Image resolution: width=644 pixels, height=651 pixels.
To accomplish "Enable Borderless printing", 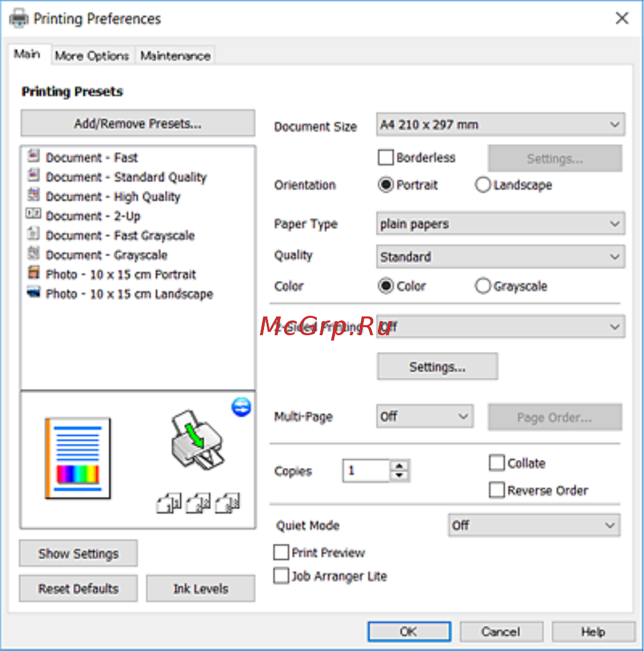I will click(386, 158).
